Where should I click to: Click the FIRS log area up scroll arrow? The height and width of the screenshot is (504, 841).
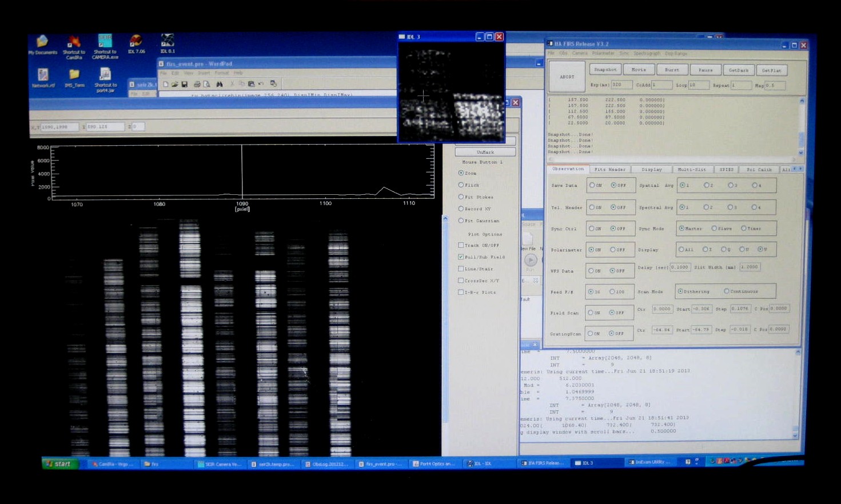pyautogui.click(x=802, y=101)
